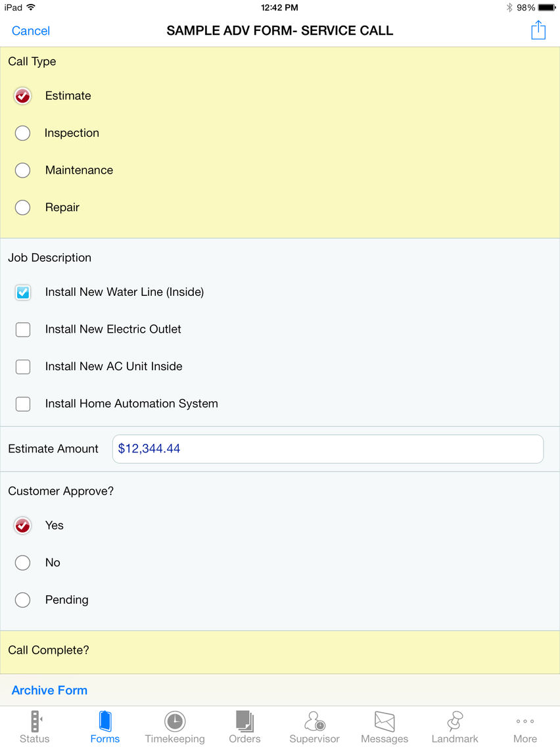Select Pending for Customer Approve
This screenshot has height=747, width=560.
pos(22,600)
